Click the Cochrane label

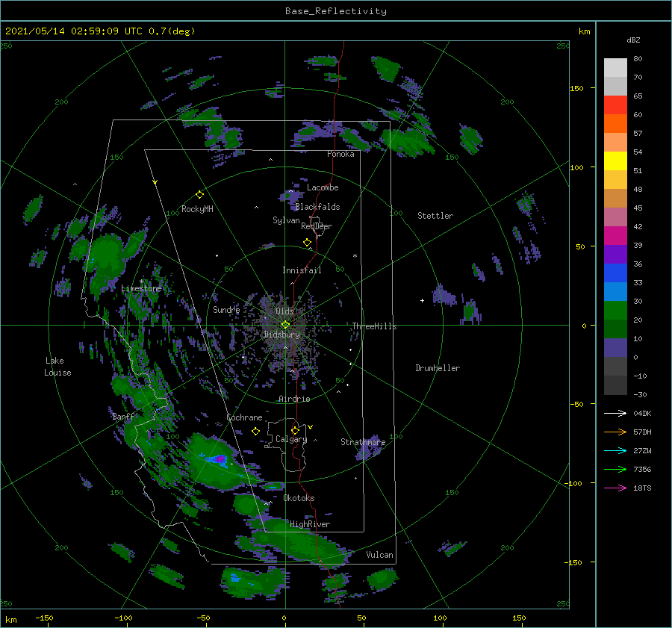244,417
